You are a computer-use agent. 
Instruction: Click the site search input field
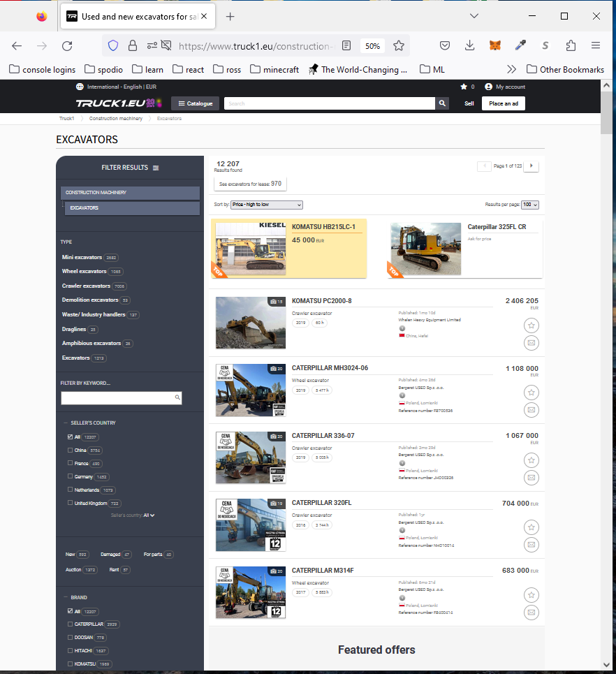pos(329,103)
